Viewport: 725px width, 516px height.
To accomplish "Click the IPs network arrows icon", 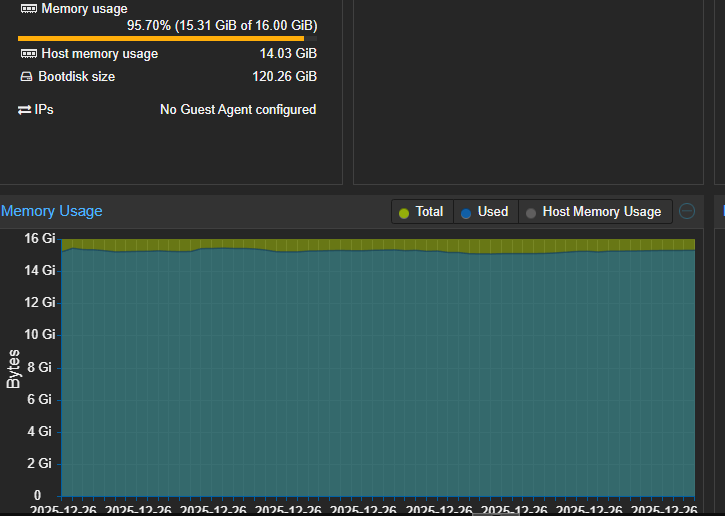I will [25, 110].
